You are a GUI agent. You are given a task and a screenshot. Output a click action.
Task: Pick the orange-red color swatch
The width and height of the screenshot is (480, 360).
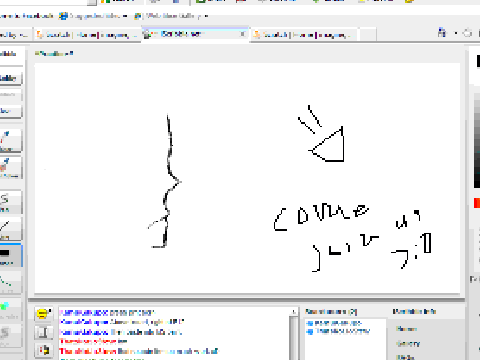[x=477, y=203]
